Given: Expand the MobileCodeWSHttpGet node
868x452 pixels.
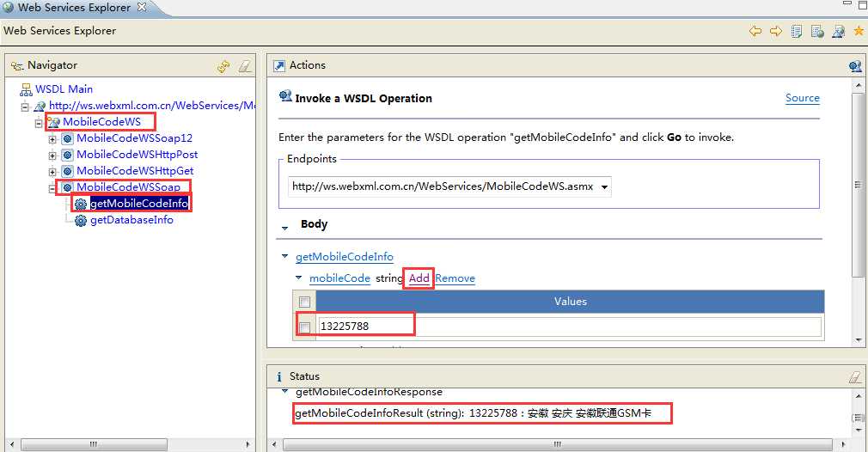Looking at the screenshot, I should (52, 172).
